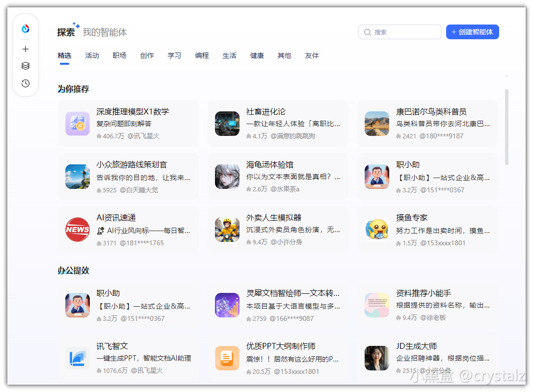This screenshot has height=392, width=533.
Task: Click author @满意的跳跳狗
Action: pos(293,136)
